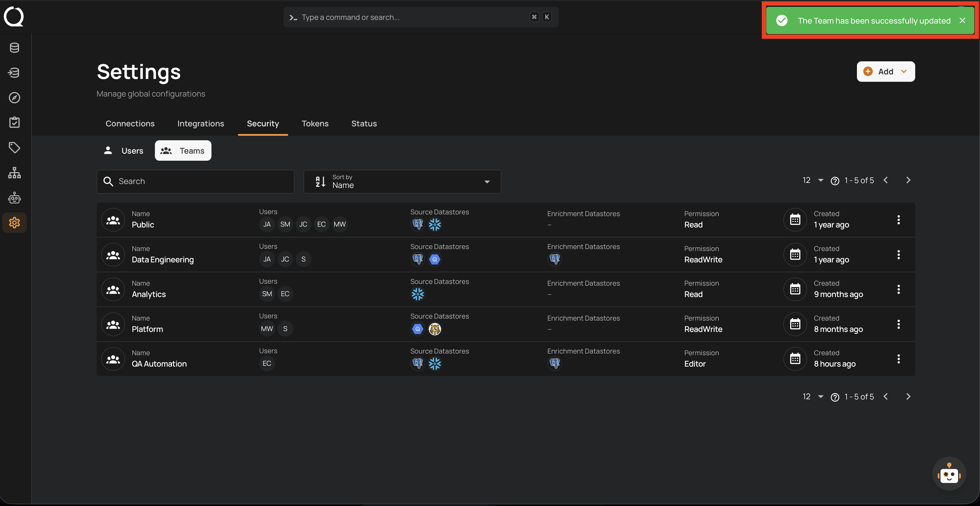Switch to the Users sub-tab
The width and height of the screenshot is (980, 506).
124,150
